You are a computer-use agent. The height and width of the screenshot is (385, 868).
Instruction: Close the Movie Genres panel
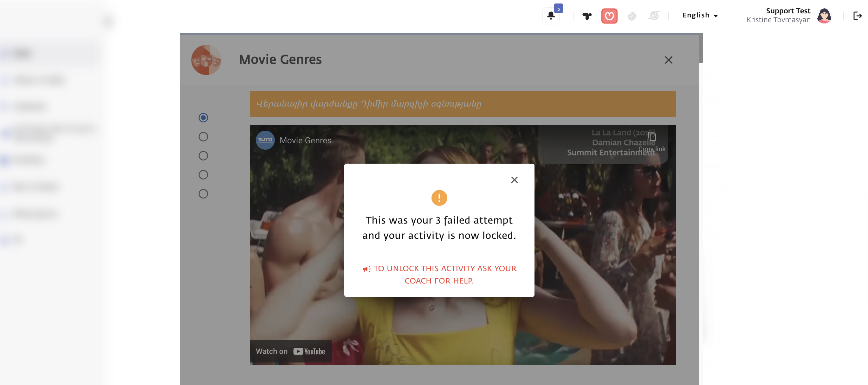click(669, 60)
